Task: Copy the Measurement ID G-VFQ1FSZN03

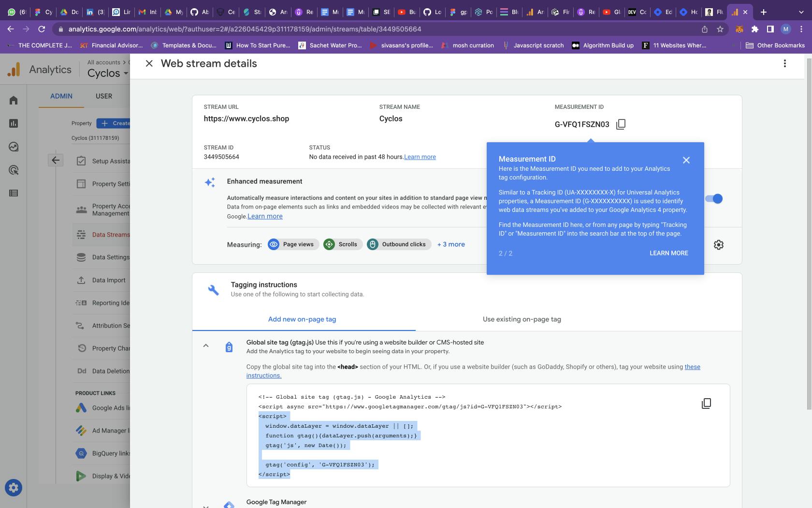Action: point(621,124)
